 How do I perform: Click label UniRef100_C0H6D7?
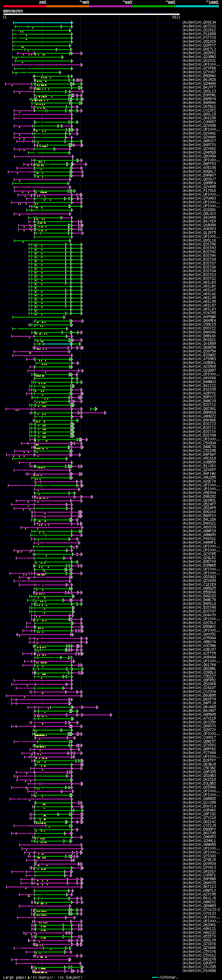(x=199, y=122)
